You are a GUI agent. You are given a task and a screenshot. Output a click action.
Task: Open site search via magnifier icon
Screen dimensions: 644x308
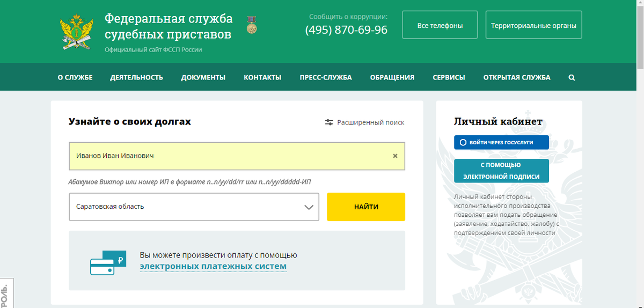[x=572, y=77]
